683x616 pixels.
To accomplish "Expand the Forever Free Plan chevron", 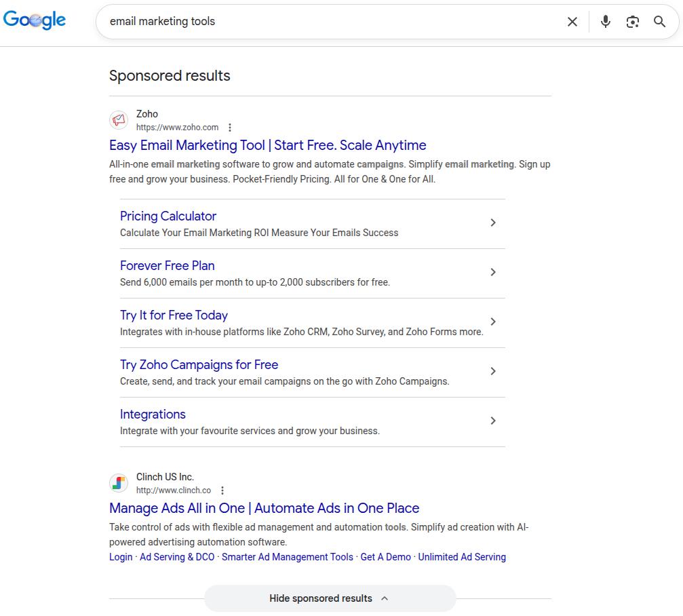I will (493, 272).
